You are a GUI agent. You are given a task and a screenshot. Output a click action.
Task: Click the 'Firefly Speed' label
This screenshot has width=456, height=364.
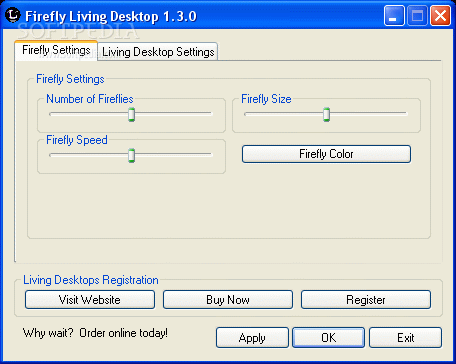click(77, 140)
